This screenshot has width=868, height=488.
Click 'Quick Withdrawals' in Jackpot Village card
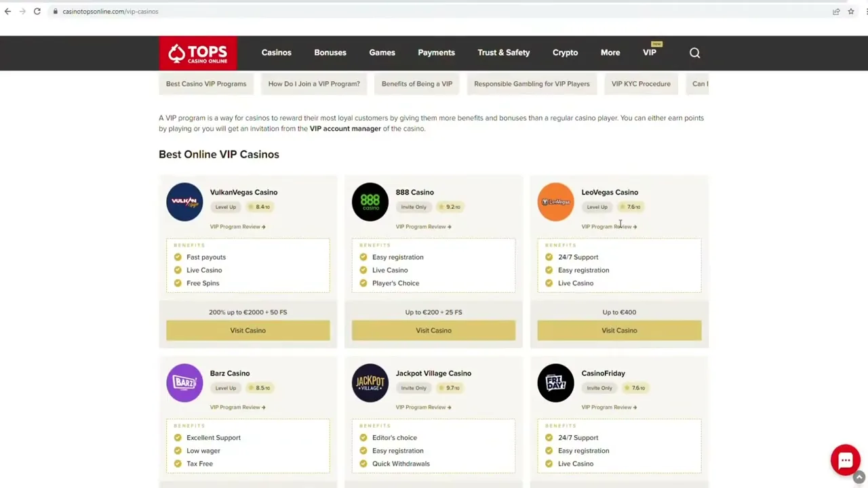(401, 464)
